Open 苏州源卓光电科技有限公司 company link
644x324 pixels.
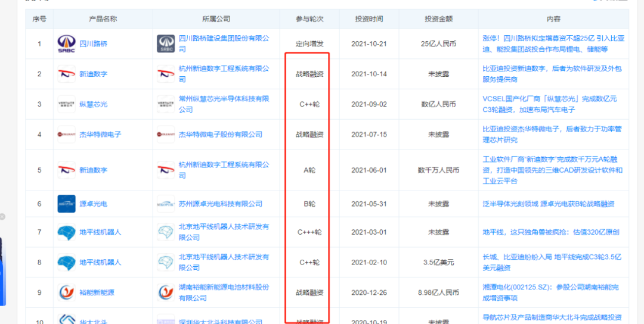[x=221, y=204]
